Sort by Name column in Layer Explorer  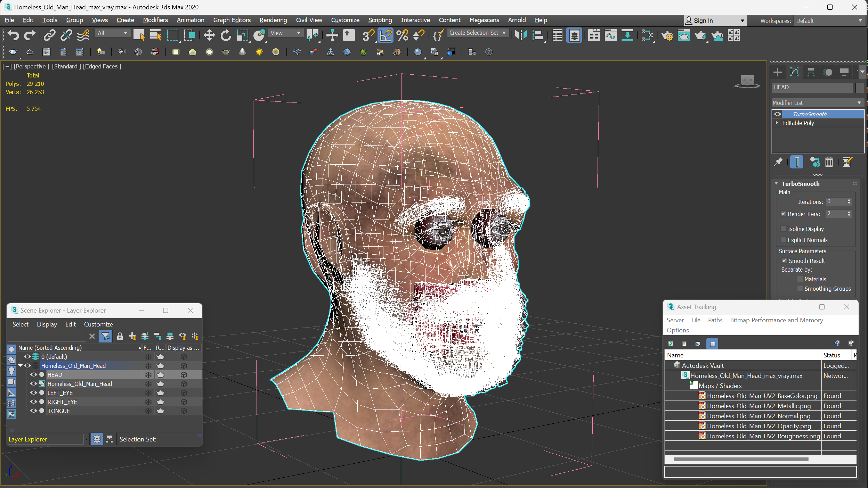click(79, 348)
